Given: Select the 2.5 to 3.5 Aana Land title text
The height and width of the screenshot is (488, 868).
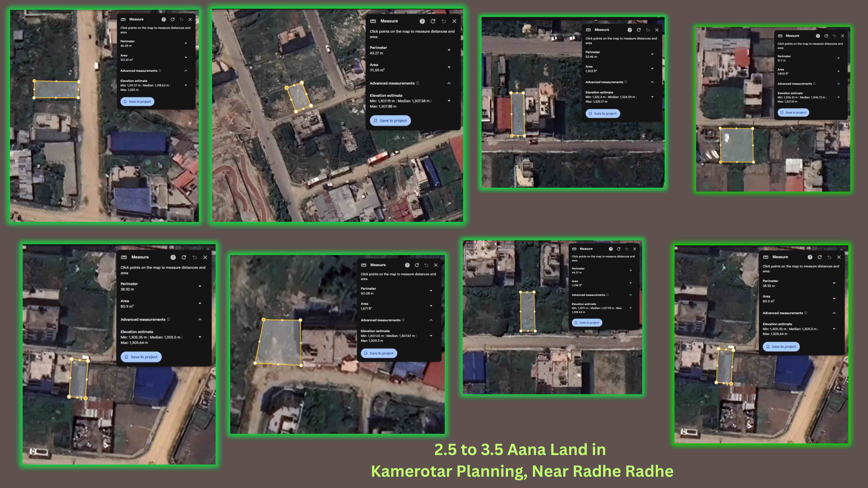Looking at the screenshot, I should coord(520,450).
